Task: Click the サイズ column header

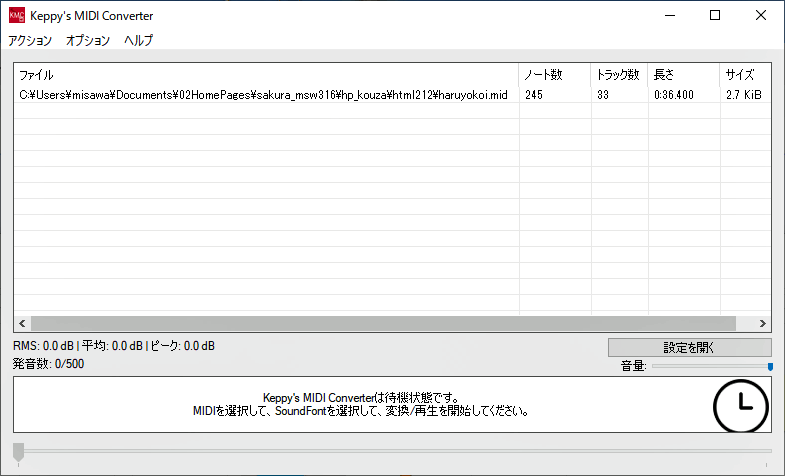Action: 745,75
